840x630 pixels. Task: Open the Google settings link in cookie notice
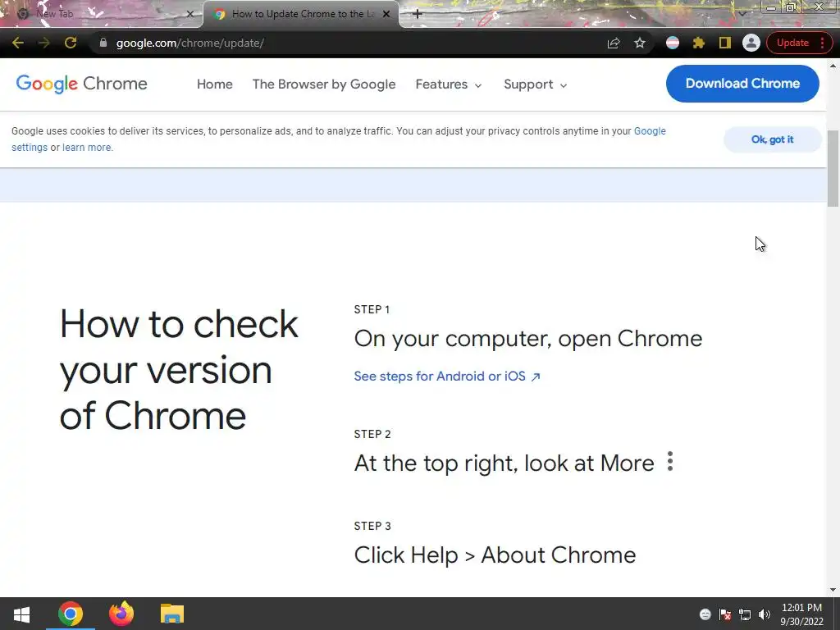point(650,131)
